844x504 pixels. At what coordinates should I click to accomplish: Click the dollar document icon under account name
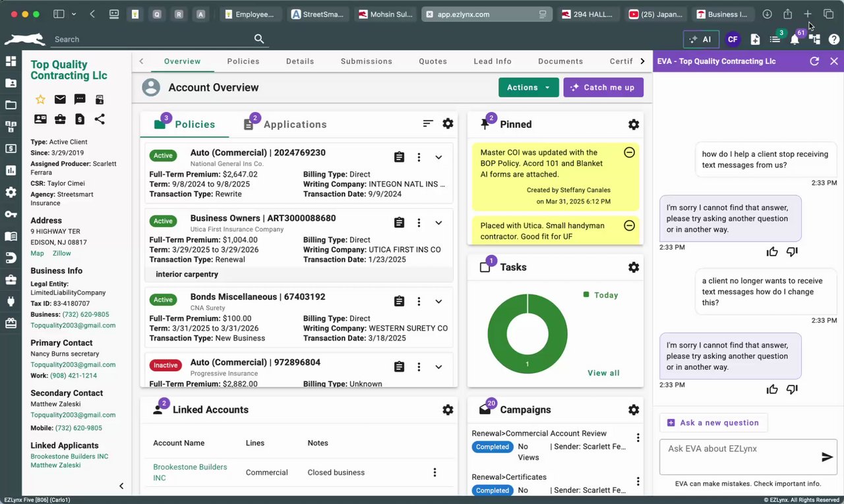pos(80,119)
